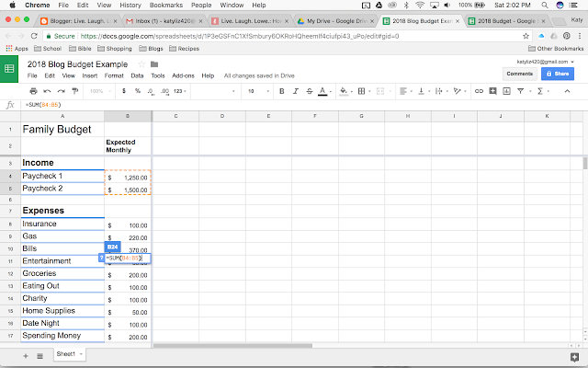Viewport: 588px width, 368px height.
Task: Add a new sheet with plus button
Action: [26, 356]
